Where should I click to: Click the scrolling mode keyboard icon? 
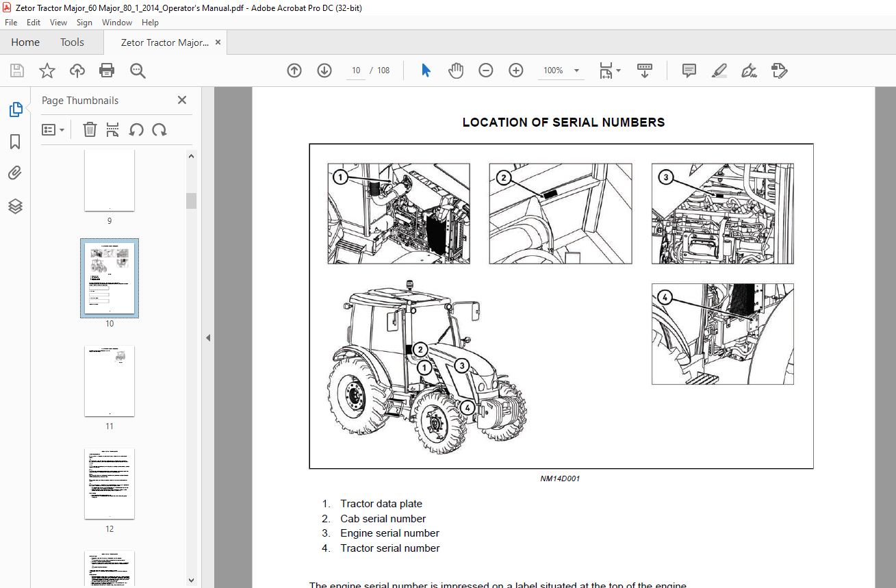point(644,71)
